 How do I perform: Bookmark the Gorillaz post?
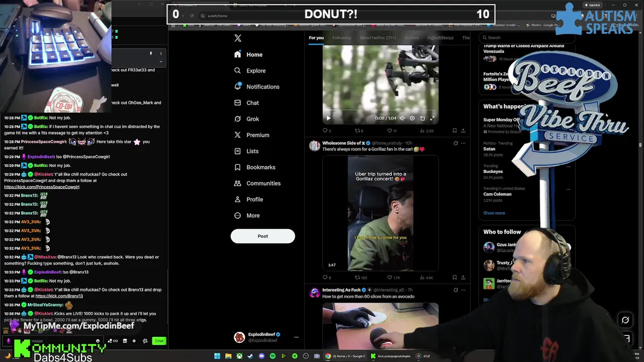(x=454, y=278)
